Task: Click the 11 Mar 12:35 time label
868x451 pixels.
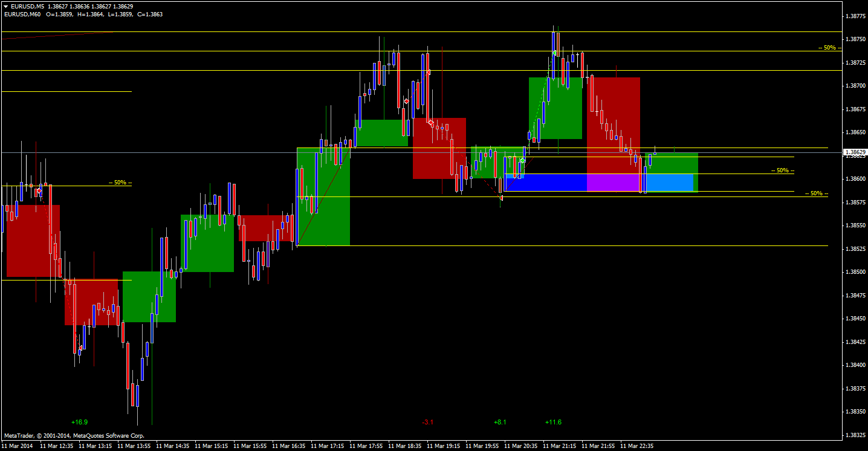Action: tap(56, 446)
